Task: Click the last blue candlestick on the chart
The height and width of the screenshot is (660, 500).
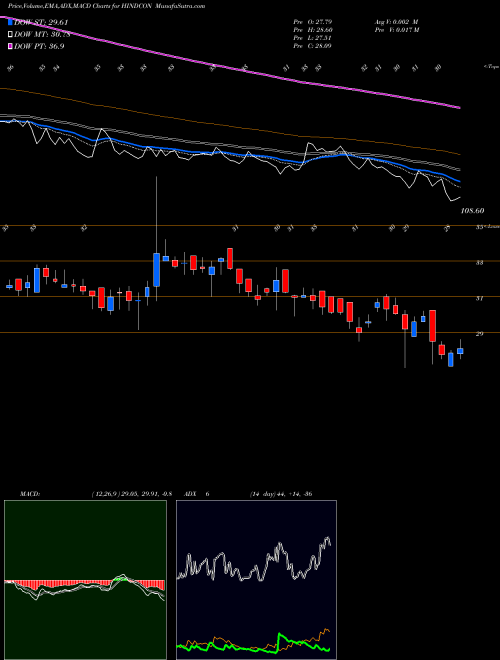Action: coord(460,351)
